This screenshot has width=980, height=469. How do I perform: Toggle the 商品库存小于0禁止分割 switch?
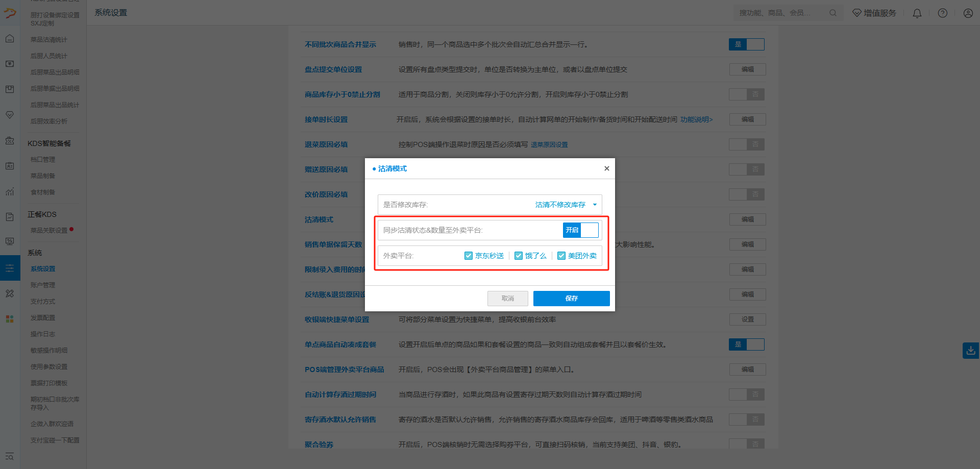coord(747,94)
